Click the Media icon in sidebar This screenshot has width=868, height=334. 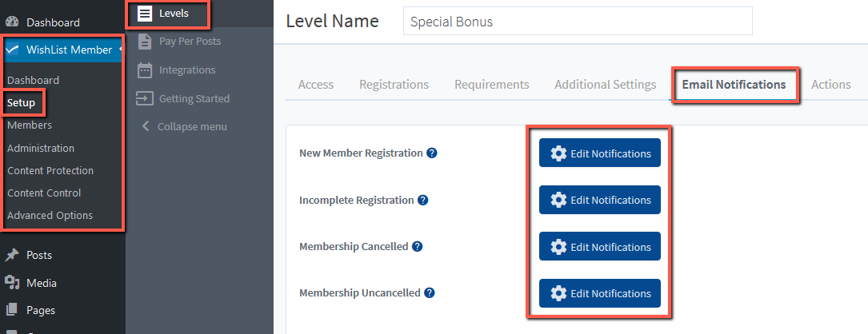[12, 283]
